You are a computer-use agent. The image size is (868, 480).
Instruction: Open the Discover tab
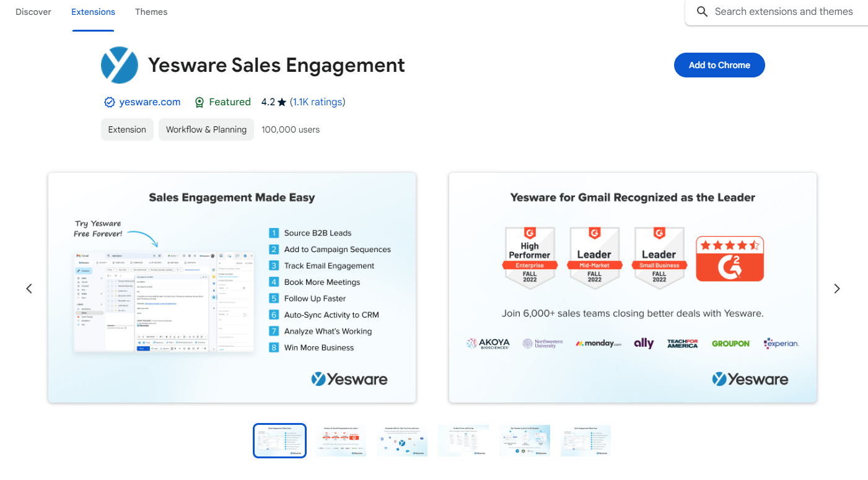coord(33,12)
